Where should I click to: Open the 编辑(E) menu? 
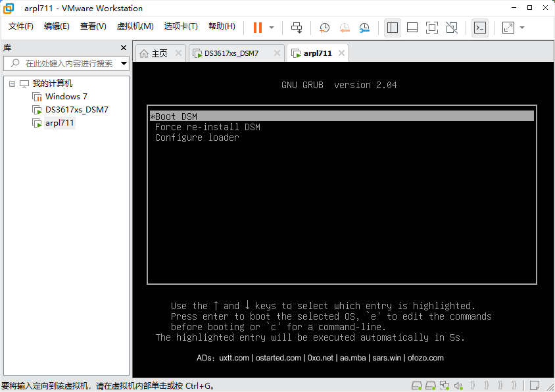click(x=57, y=26)
